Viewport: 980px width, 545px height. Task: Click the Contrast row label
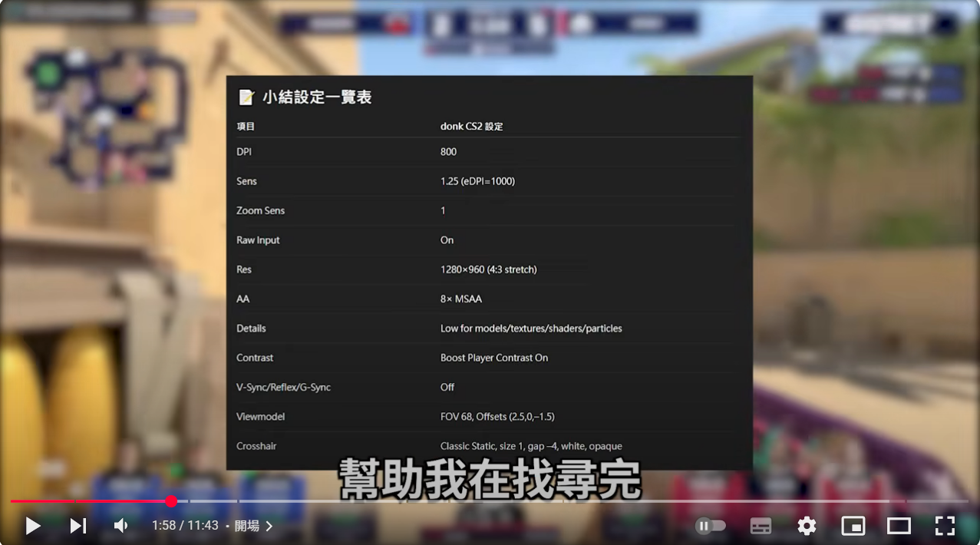coord(255,358)
